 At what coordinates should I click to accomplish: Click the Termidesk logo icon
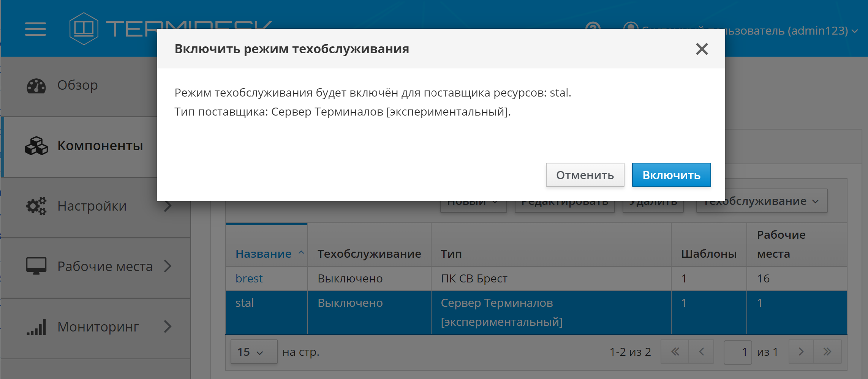coord(84,29)
